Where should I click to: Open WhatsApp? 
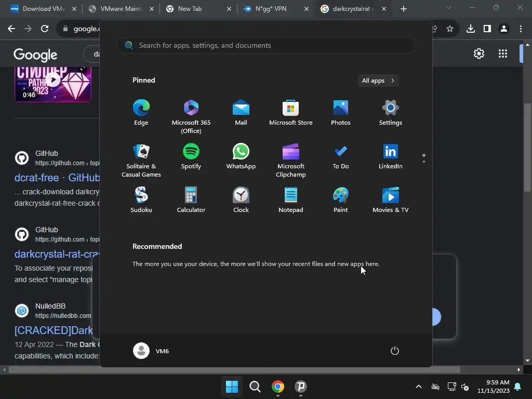241,156
